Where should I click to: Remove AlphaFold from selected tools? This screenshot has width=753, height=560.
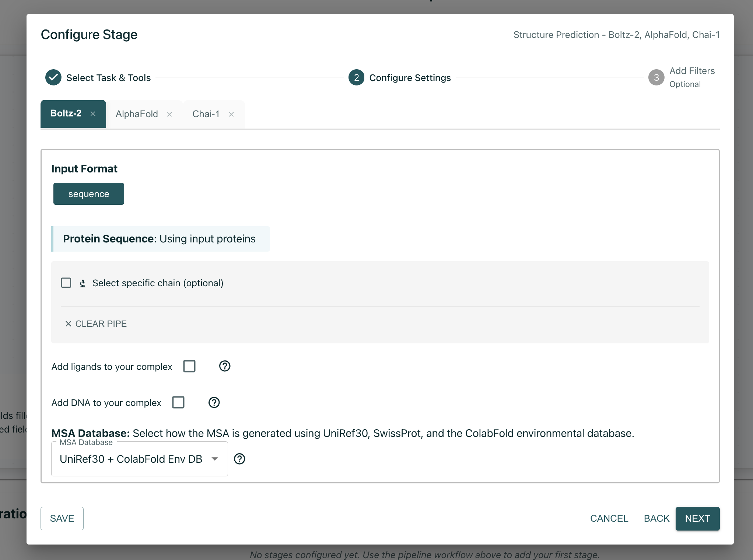[x=169, y=114]
